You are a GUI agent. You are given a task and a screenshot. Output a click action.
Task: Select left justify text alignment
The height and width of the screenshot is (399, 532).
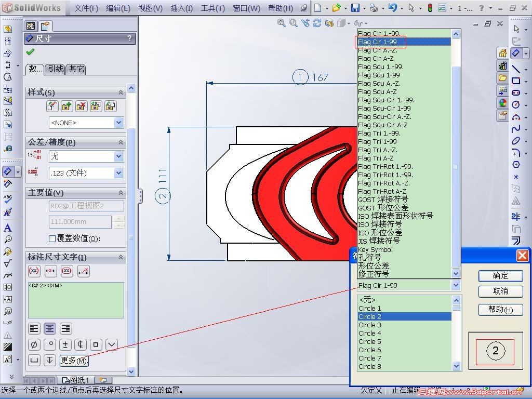[x=34, y=328]
